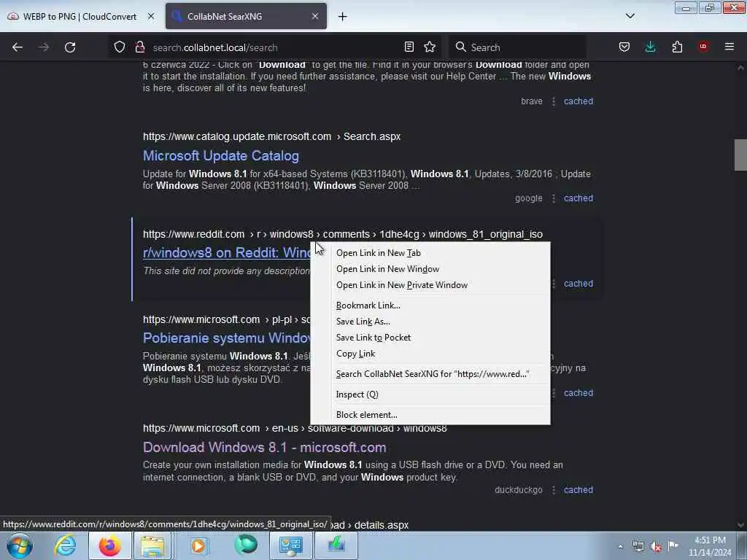Click the address bar URL field
The image size is (747, 560).
pyautogui.click(x=274, y=47)
